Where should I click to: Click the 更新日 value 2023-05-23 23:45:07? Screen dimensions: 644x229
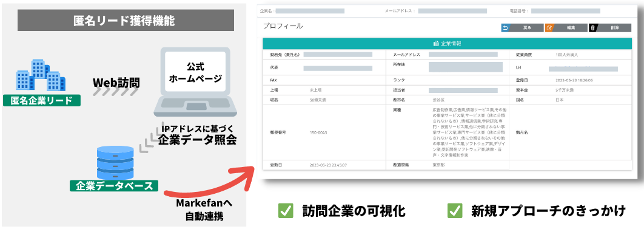pos(329,165)
